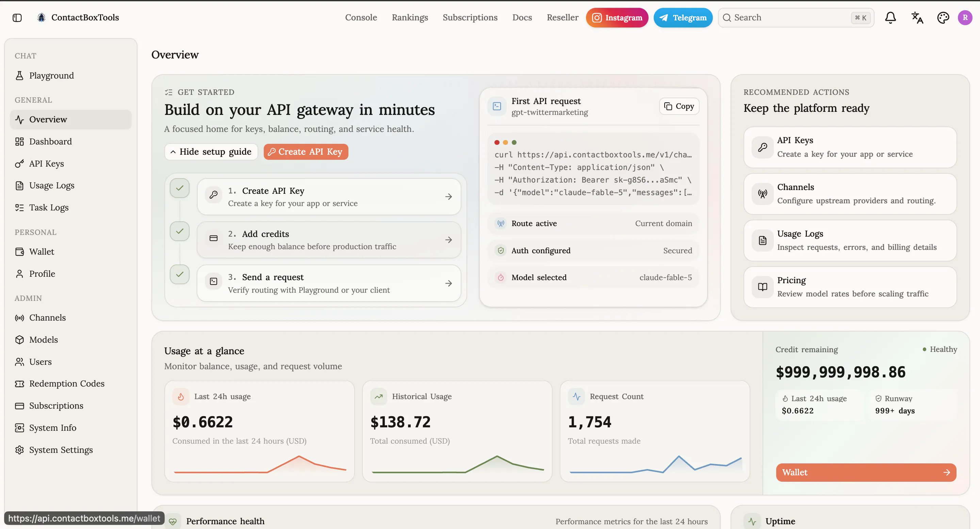980x529 pixels.
Task: Click the Telegram button
Action: [683, 18]
